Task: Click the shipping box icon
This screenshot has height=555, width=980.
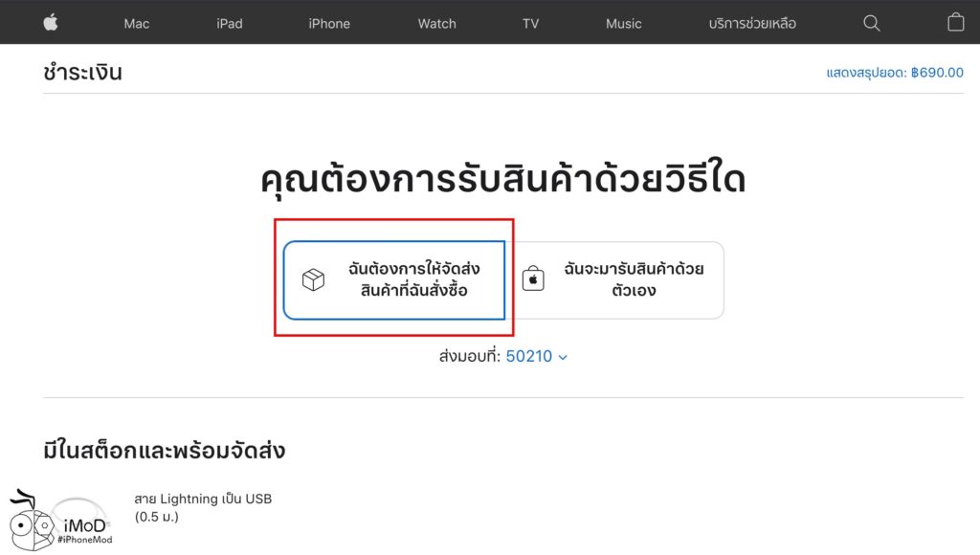Action: 313,279
